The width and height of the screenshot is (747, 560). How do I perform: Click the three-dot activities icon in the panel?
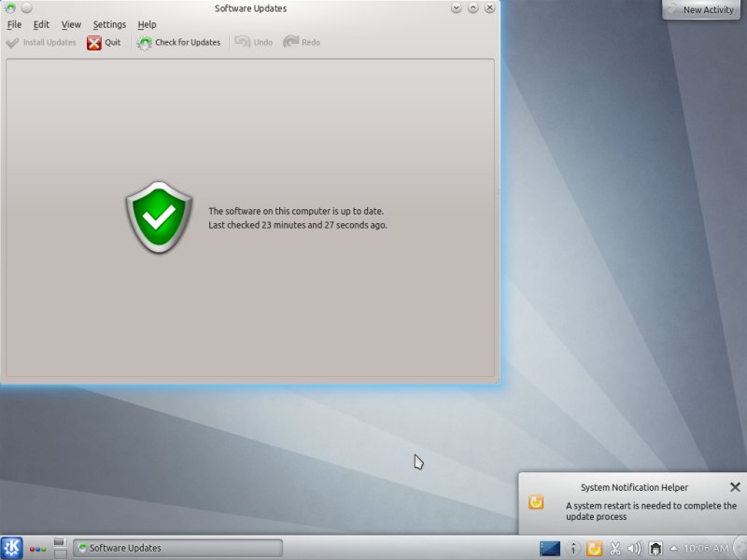tap(37, 549)
